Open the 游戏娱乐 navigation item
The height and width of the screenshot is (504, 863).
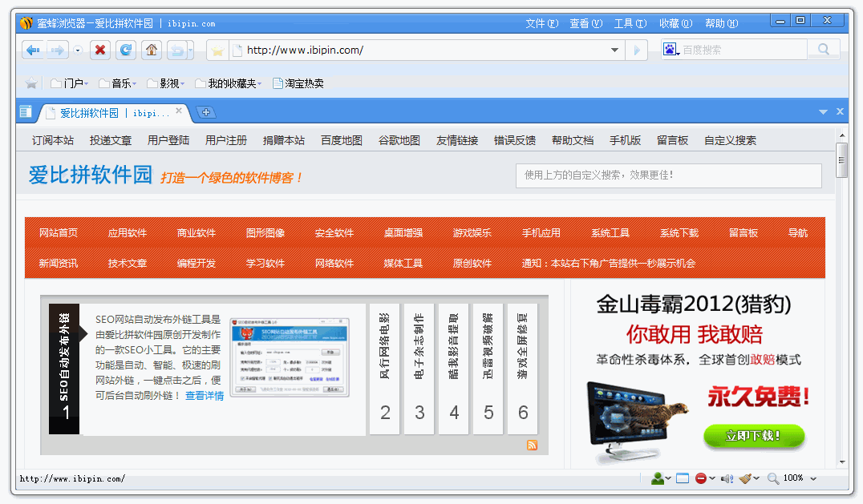click(472, 233)
